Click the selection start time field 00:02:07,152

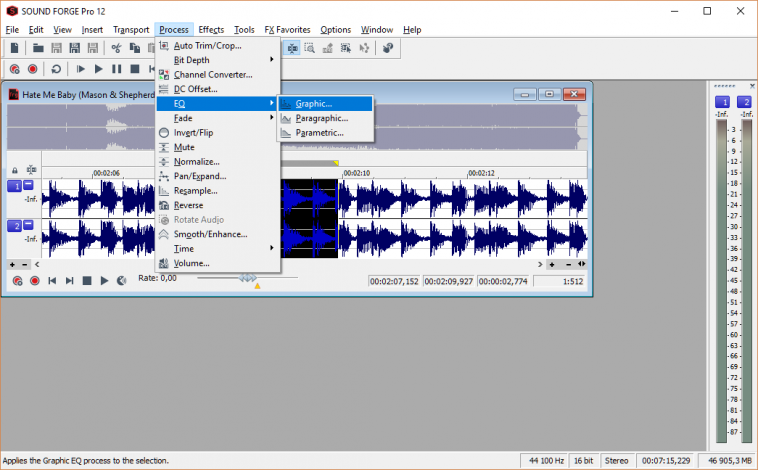pos(394,281)
